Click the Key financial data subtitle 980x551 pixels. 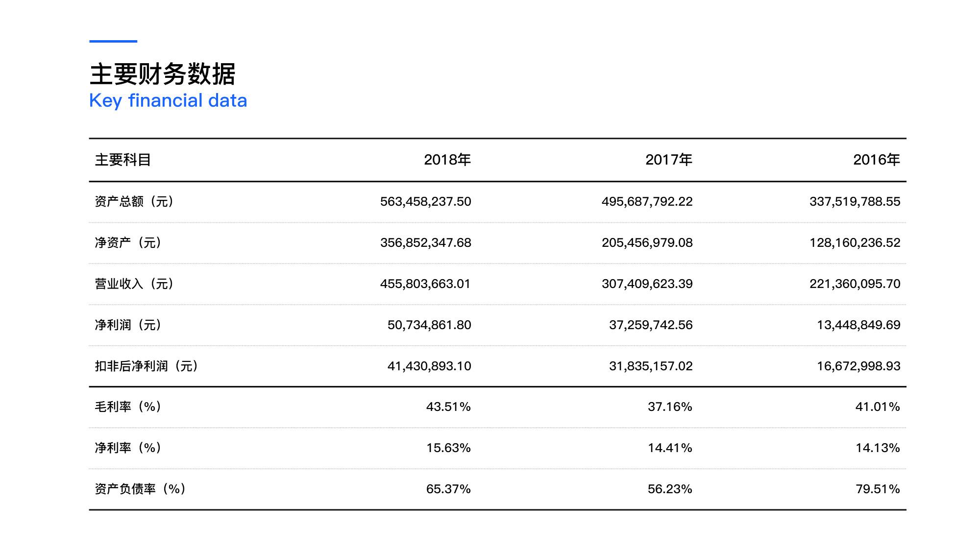(x=168, y=100)
